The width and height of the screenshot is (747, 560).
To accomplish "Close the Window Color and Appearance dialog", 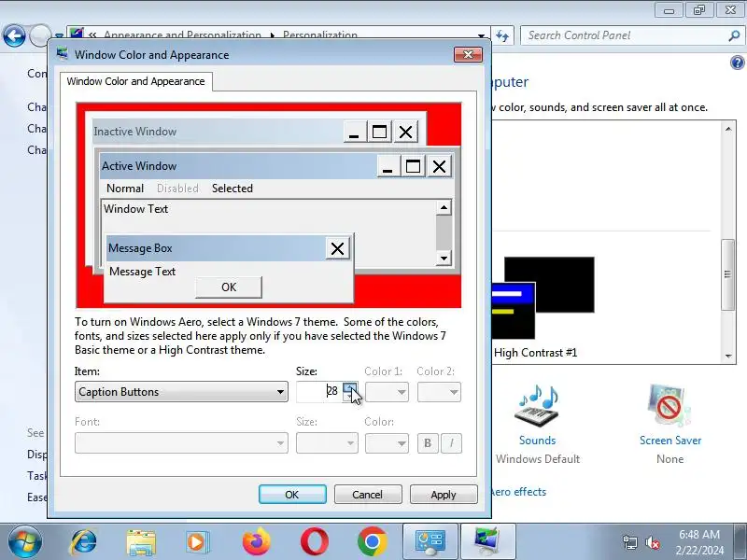I will 468,55.
